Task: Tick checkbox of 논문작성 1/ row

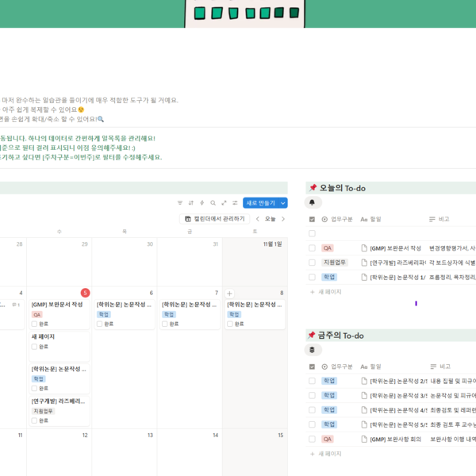Action: (x=312, y=277)
